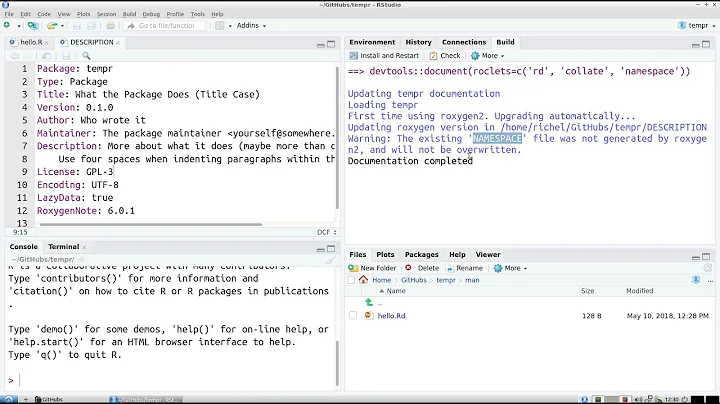Click the Go to file/function field
Viewport: 720px width, 404px height.
166,26
